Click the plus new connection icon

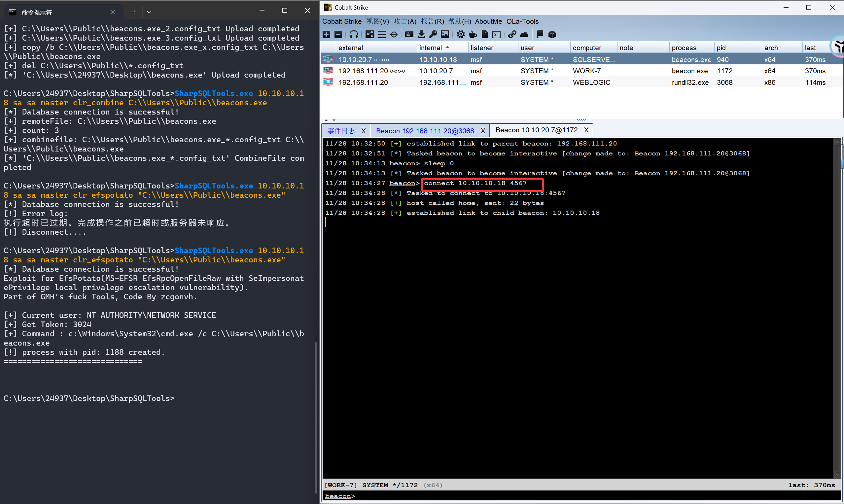coord(327,34)
